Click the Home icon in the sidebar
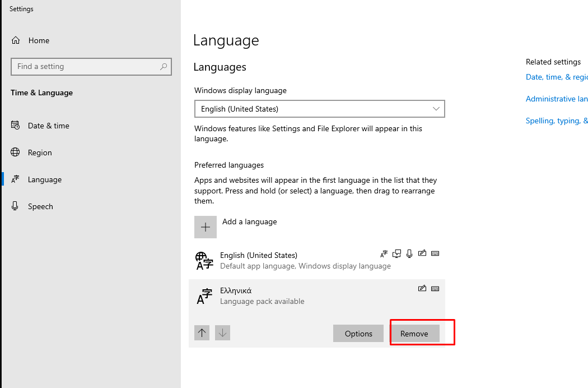Screen dimensions: 588x388 [x=16, y=40]
